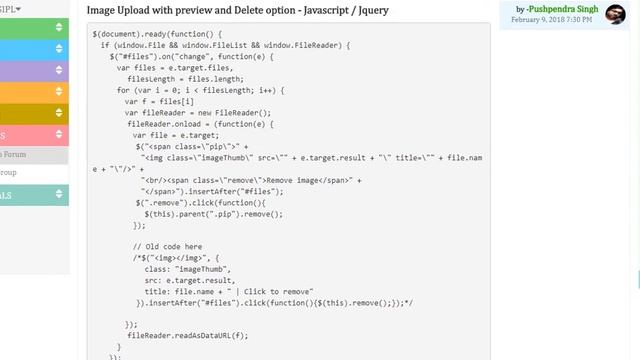Viewport: 640px width, 360px height.
Task: Click the "// Old code here" comment line
Action: (x=167, y=247)
